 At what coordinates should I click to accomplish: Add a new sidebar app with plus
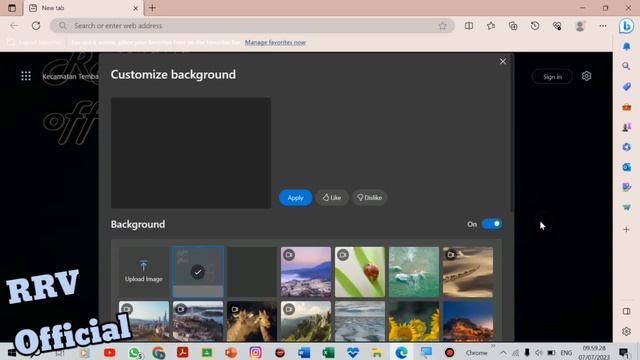pyautogui.click(x=627, y=229)
